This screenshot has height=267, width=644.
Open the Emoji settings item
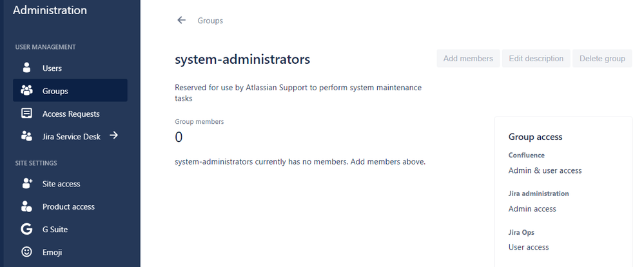coord(54,252)
